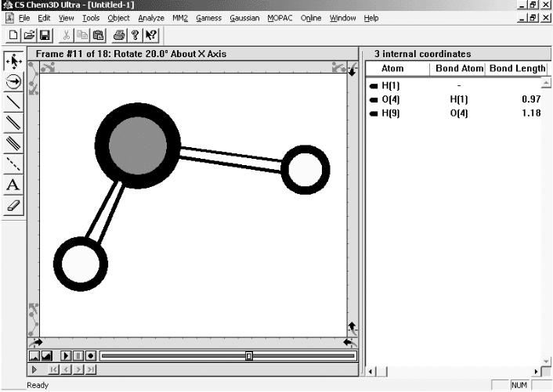Click the Atom column header
The image size is (553, 392).
(x=397, y=69)
